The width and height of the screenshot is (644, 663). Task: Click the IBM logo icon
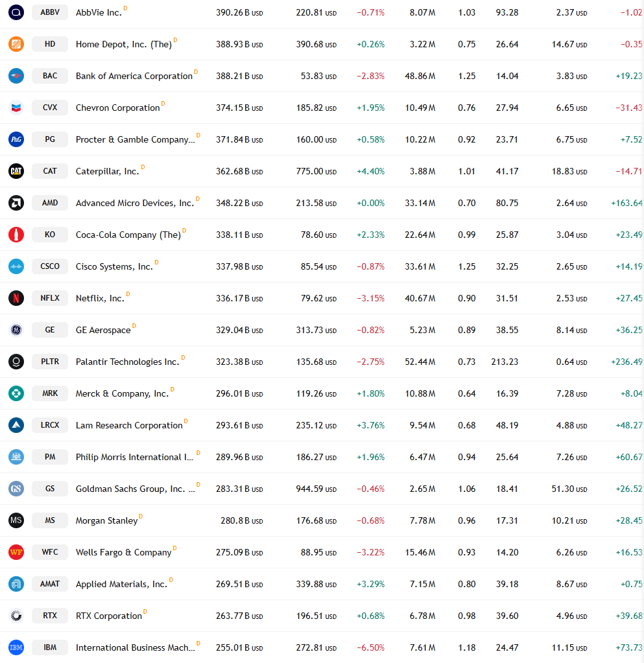tap(16, 647)
